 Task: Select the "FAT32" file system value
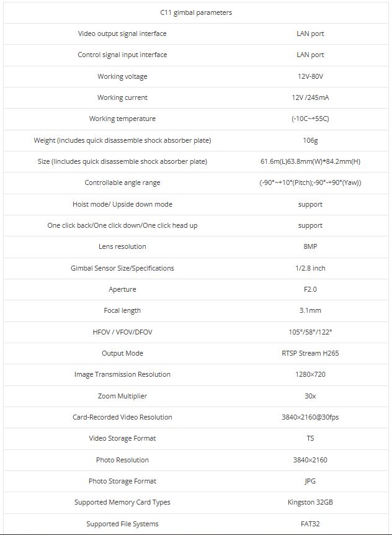coord(310,524)
